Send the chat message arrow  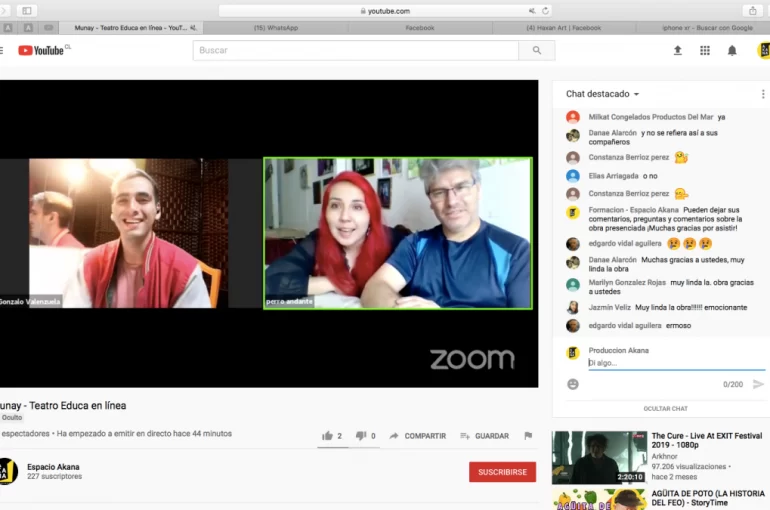758,384
